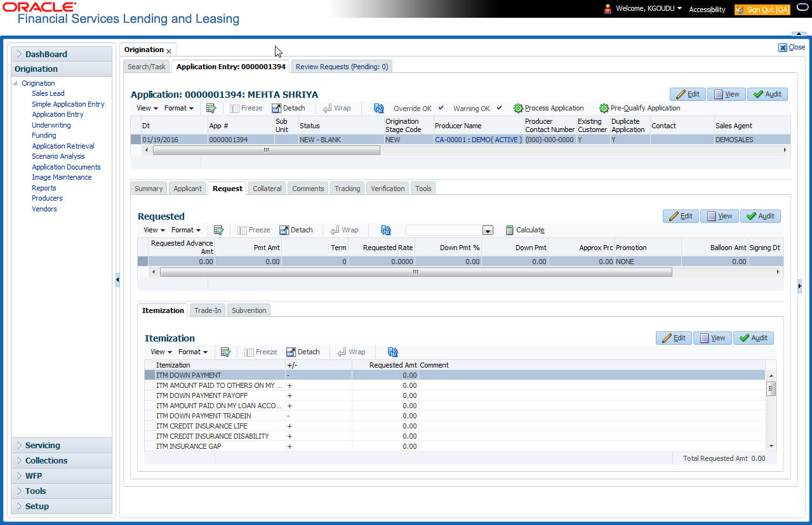
Task: Collapse the header using the top arrow
Action: coord(799,34)
